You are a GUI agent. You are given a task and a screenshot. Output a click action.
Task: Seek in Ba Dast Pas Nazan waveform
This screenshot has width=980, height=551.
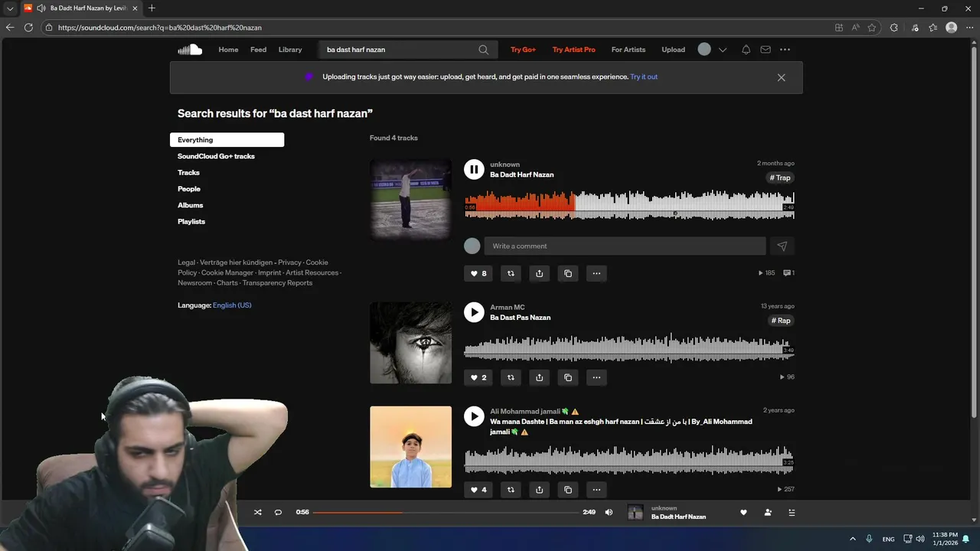(629, 348)
